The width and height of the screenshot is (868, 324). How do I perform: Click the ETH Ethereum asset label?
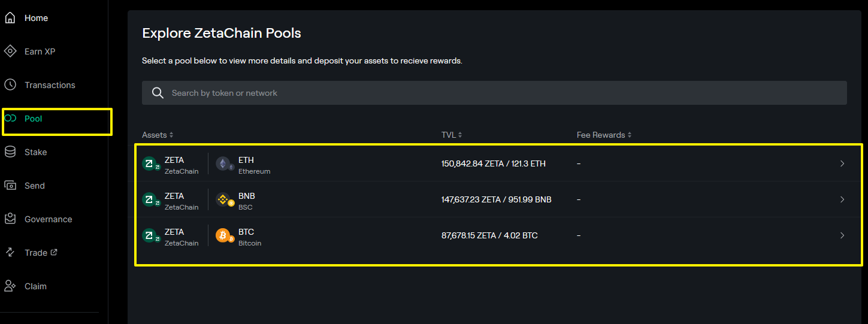coord(254,165)
